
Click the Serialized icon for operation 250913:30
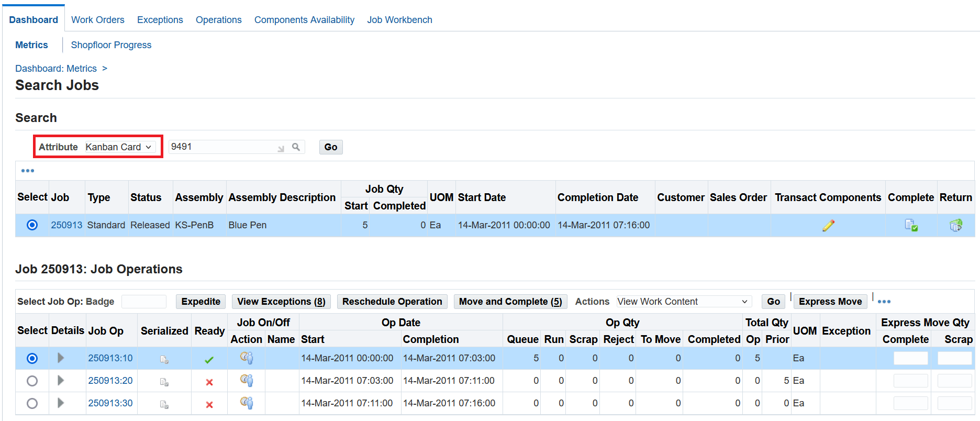point(164,404)
